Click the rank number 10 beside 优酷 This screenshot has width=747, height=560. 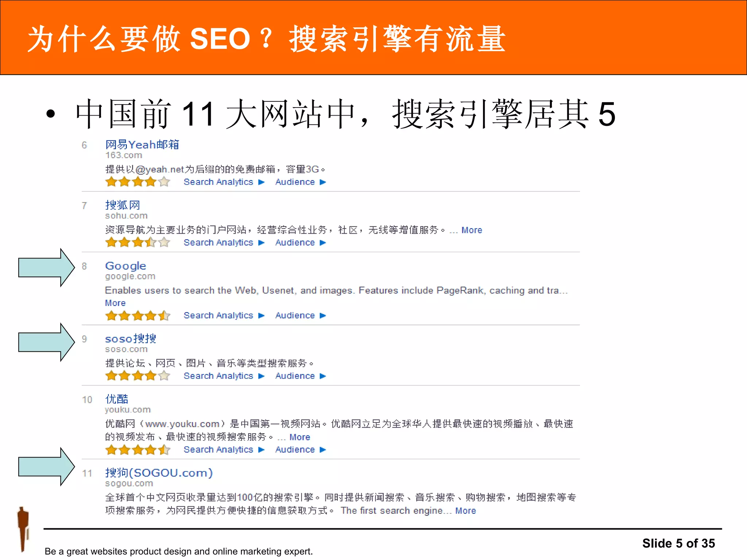point(87,400)
